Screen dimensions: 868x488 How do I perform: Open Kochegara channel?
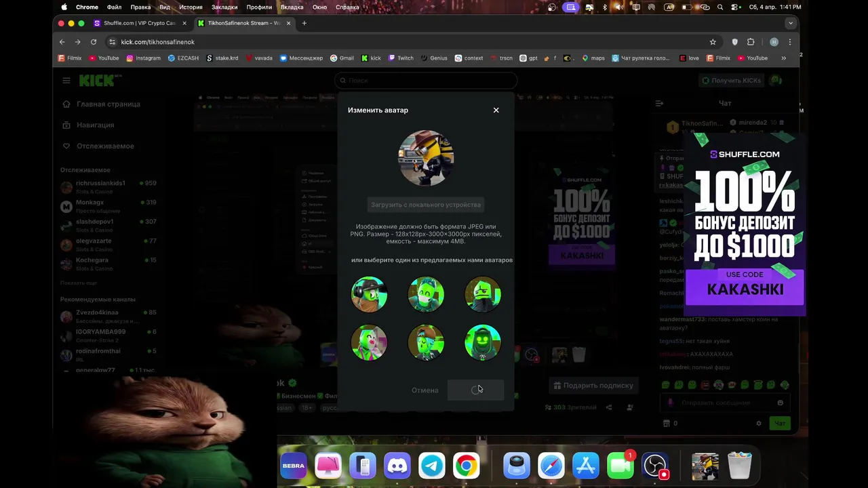[108, 264]
